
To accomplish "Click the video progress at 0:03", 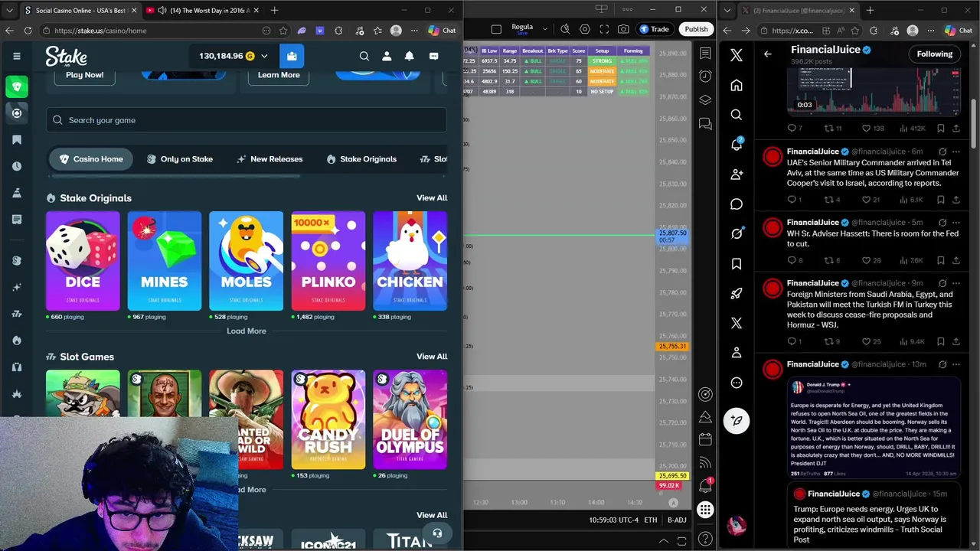I will click(x=805, y=105).
